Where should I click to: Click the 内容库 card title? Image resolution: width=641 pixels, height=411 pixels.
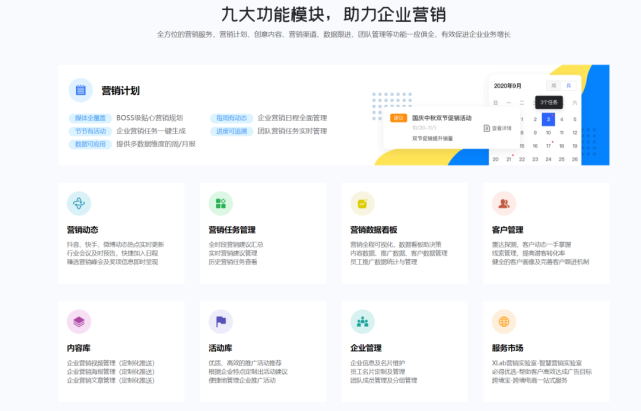click(78, 348)
